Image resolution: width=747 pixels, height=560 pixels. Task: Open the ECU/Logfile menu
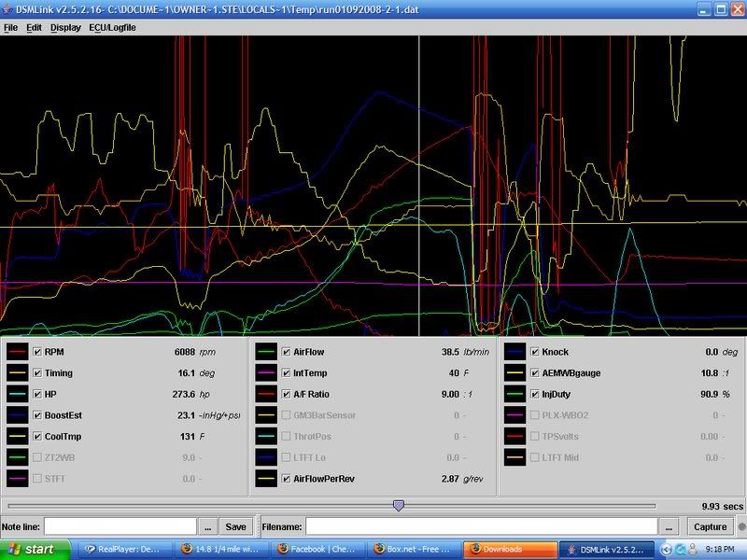pyautogui.click(x=112, y=28)
